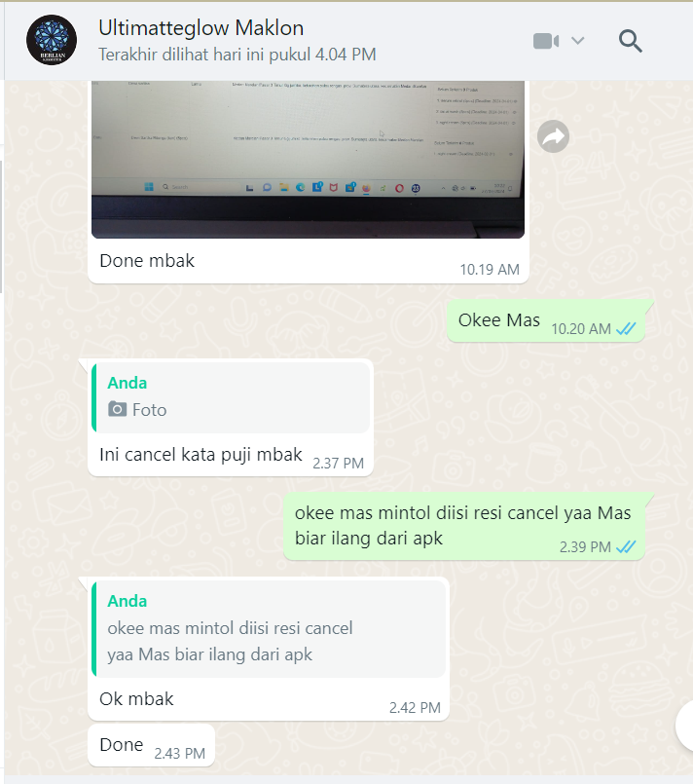Click the last seen status text
The image size is (693, 784).
pos(237,55)
